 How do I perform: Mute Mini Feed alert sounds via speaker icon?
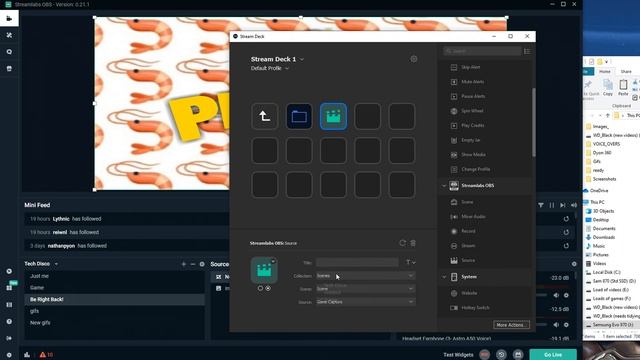click(574, 205)
